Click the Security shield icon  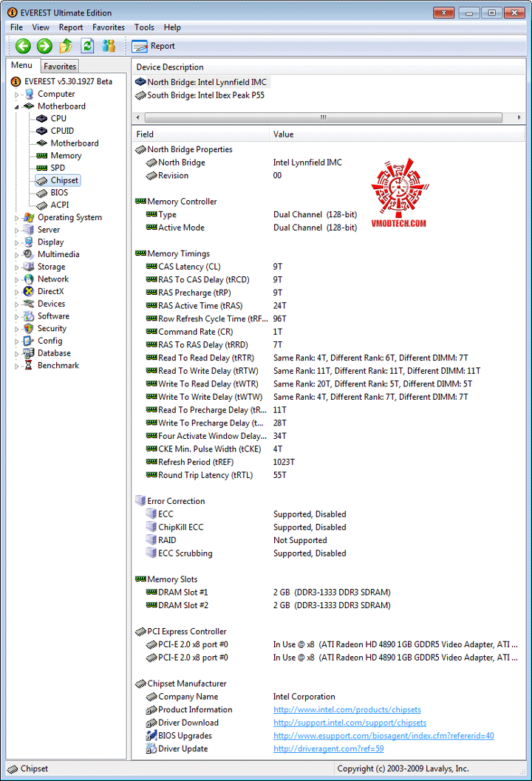(29, 328)
